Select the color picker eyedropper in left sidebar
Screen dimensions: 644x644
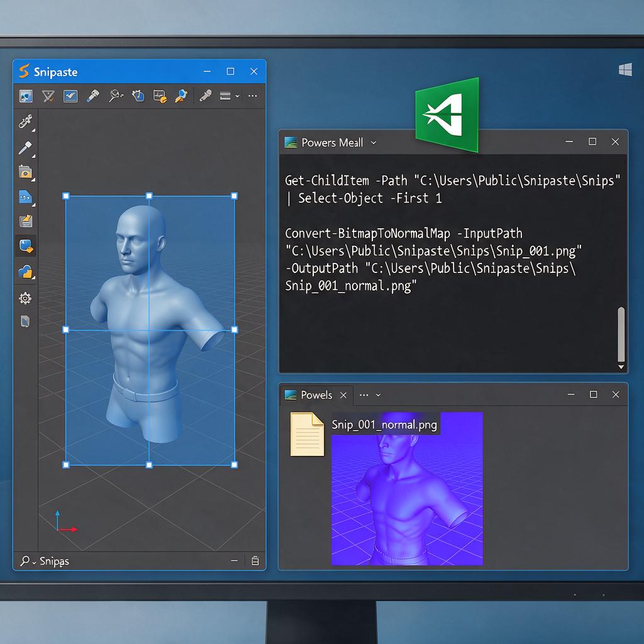25,148
